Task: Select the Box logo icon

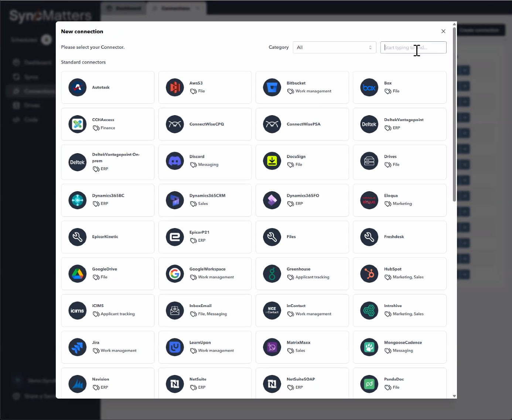Action: (x=369, y=87)
